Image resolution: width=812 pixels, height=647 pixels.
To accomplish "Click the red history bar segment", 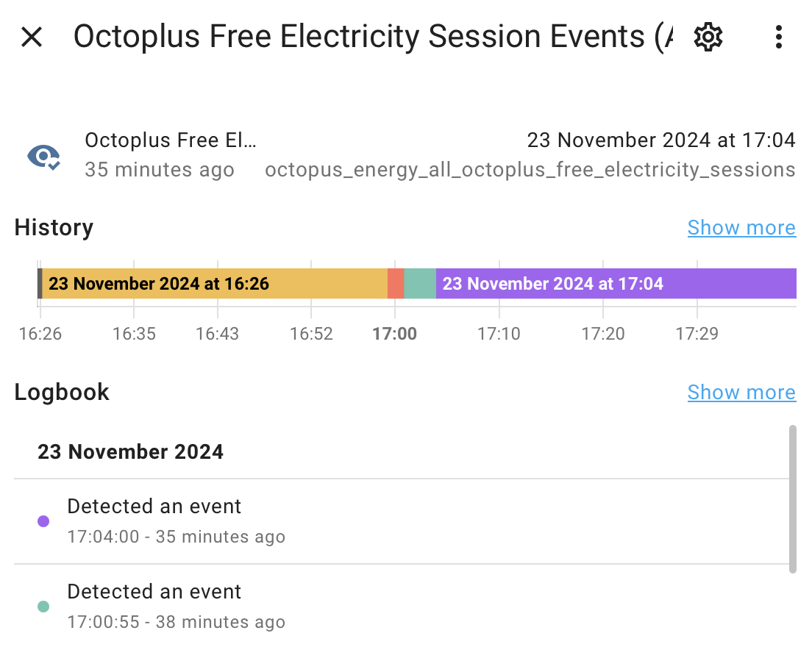I will 396,284.
